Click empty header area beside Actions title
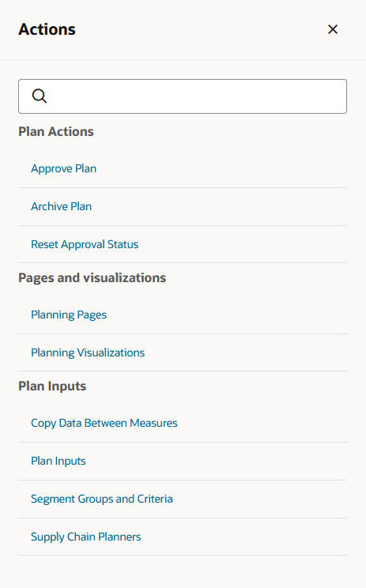The width and height of the screenshot is (366, 588). click(x=198, y=29)
